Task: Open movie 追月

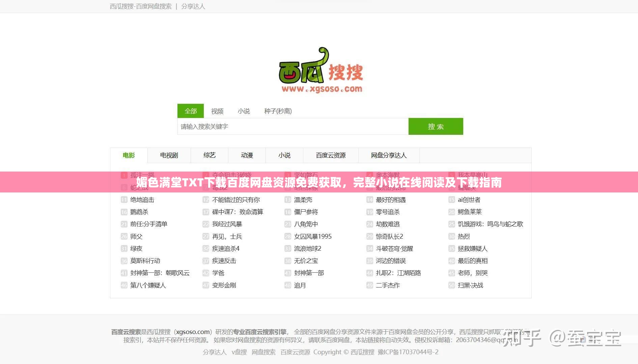Action: pos(300,285)
